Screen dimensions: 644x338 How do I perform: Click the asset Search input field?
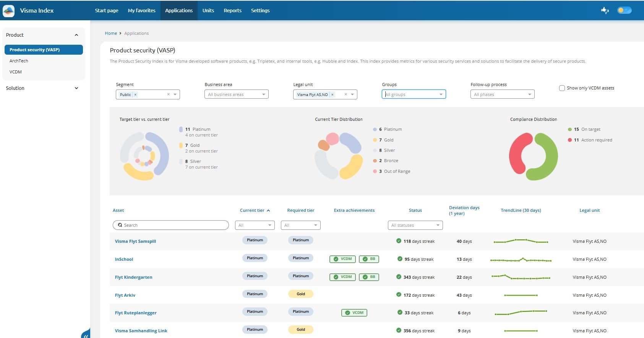click(x=170, y=225)
